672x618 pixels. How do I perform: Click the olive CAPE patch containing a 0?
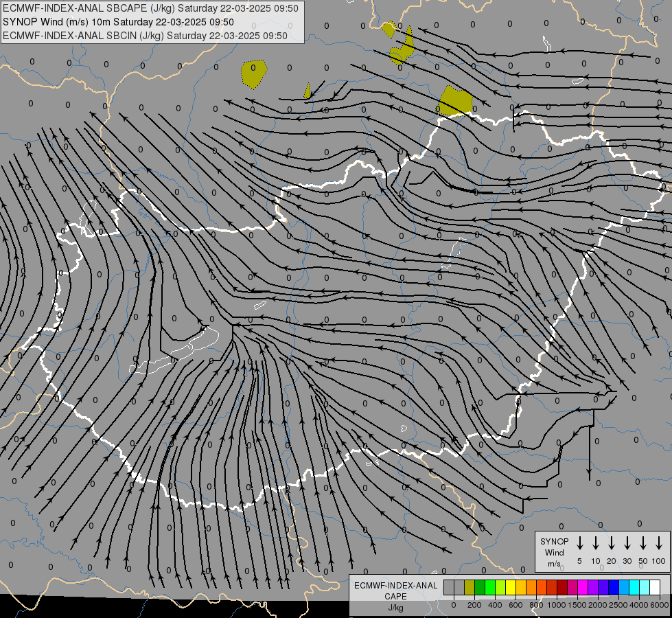[254, 74]
